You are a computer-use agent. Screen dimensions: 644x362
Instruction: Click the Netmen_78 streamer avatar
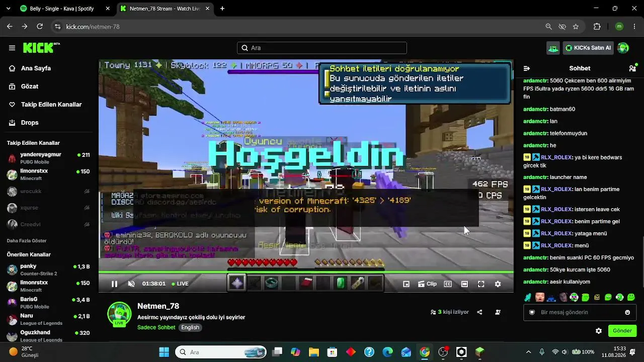pos(120,314)
